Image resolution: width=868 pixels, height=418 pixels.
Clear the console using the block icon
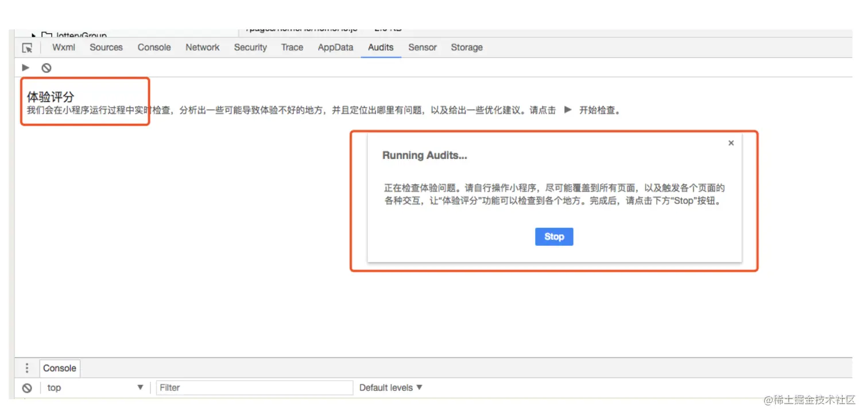coord(27,388)
